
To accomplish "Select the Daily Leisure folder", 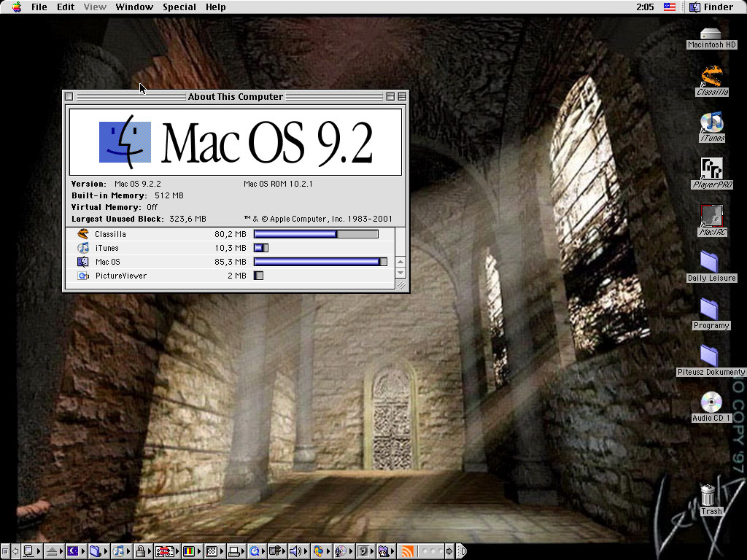I will pos(711,267).
